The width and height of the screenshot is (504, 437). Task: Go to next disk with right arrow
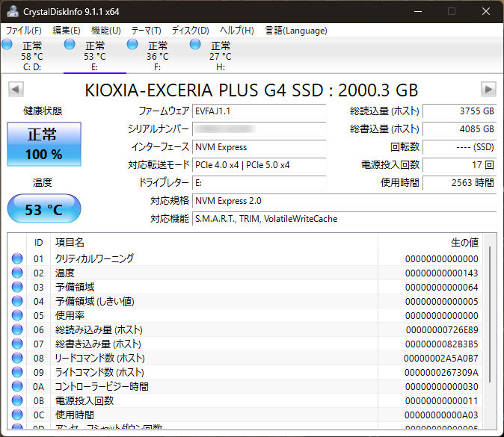pyautogui.click(x=488, y=89)
